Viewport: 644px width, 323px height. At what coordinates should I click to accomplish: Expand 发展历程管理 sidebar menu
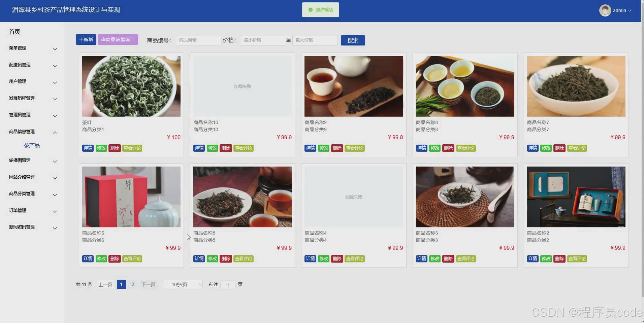point(32,98)
